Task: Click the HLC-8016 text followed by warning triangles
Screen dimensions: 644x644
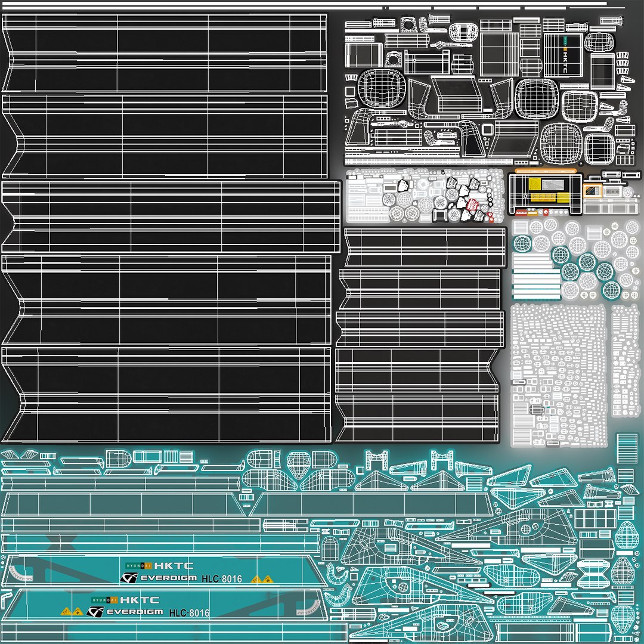Action: click(x=222, y=579)
